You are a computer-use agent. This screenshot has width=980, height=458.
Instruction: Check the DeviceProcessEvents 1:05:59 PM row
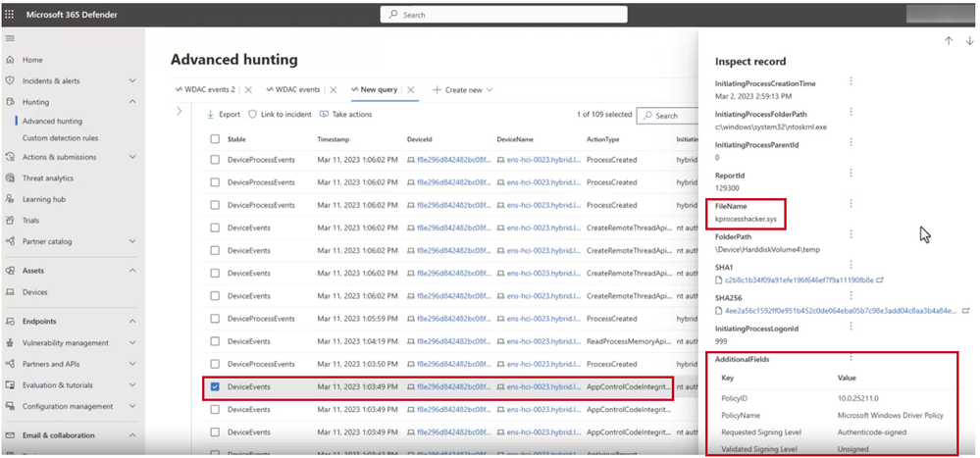click(215, 319)
